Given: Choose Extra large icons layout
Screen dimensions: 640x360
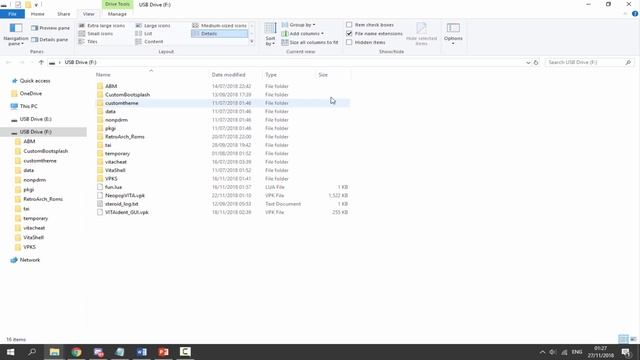Looking at the screenshot, I should pos(102,25).
